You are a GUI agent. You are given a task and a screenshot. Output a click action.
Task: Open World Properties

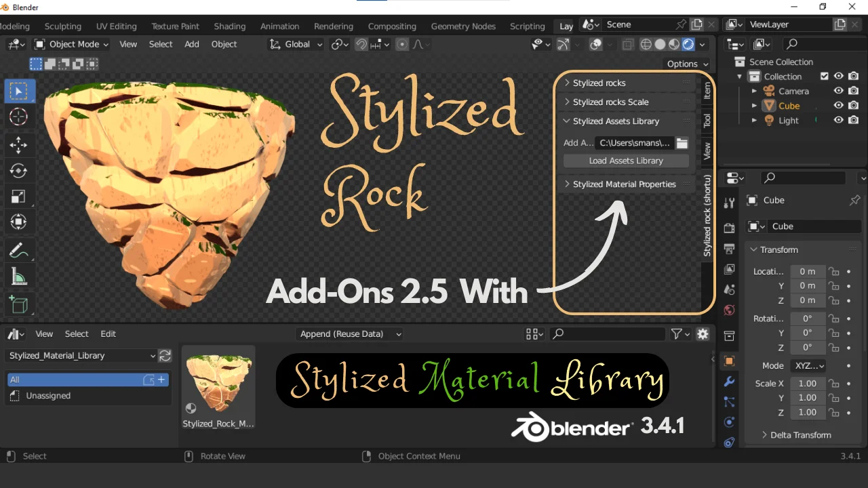coord(729,308)
